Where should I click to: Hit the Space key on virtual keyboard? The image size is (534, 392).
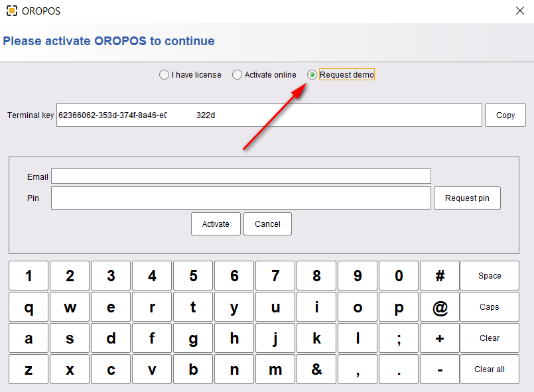click(490, 275)
